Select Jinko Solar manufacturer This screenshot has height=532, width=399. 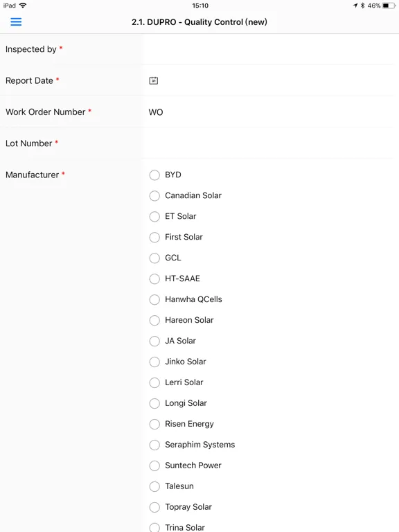154,362
